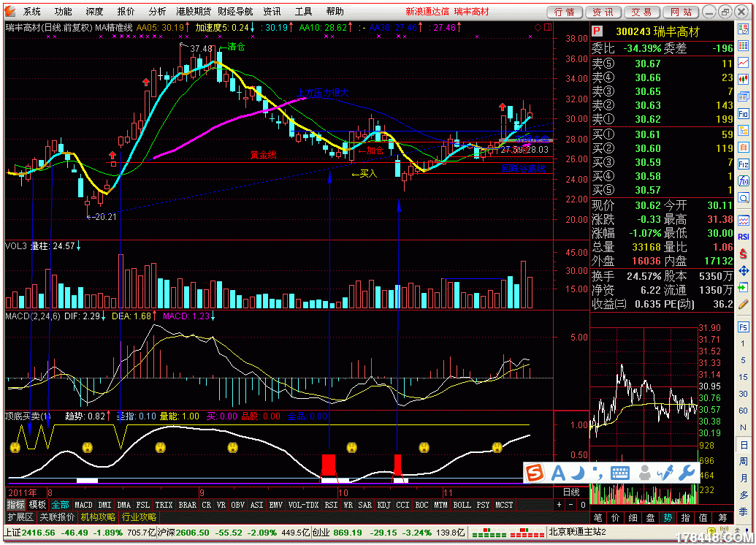Click the wavy multi-line chart icon in the sidebar
This screenshot has width=756, height=545.
tap(743, 220)
